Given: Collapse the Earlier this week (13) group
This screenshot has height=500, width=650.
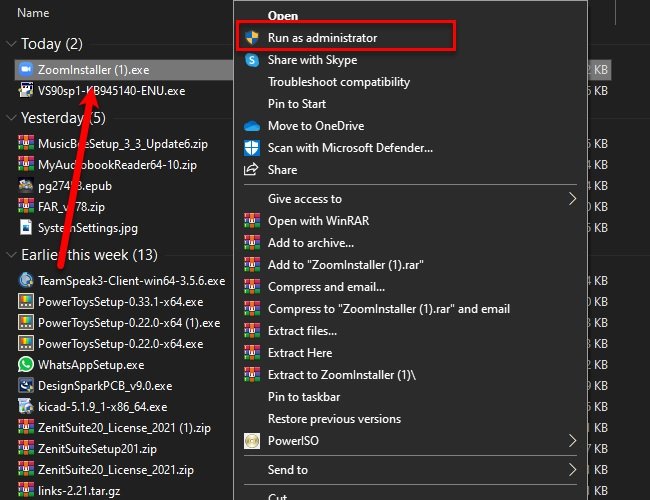Looking at the screenshot, I should (11, 255).
